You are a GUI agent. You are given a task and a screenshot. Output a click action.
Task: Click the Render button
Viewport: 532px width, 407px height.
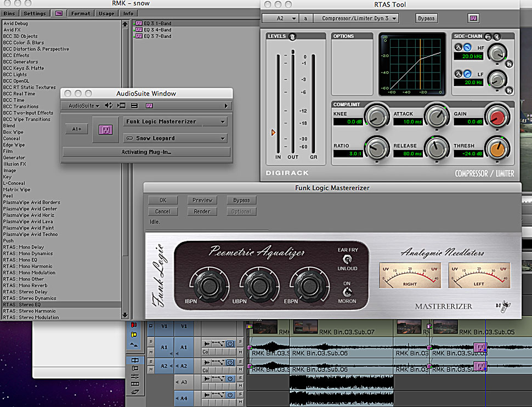[202, 211]
